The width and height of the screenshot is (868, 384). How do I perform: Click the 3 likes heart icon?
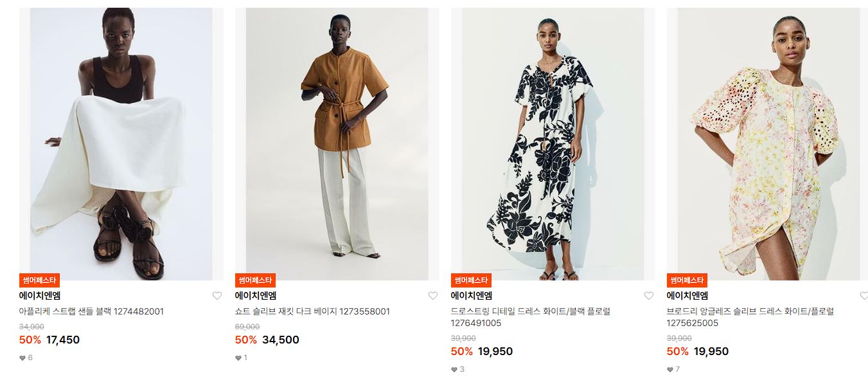[454, 369]
